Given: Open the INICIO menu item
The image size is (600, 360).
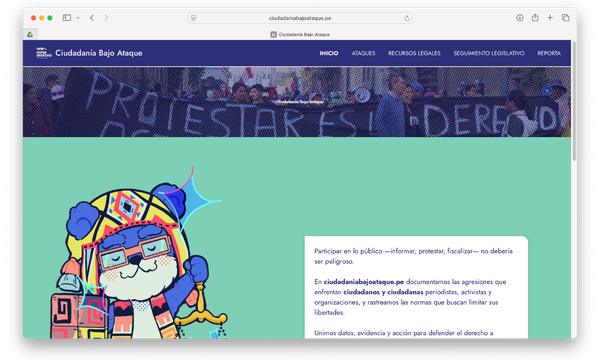Looking at the screenshot, I should [329, 53].
